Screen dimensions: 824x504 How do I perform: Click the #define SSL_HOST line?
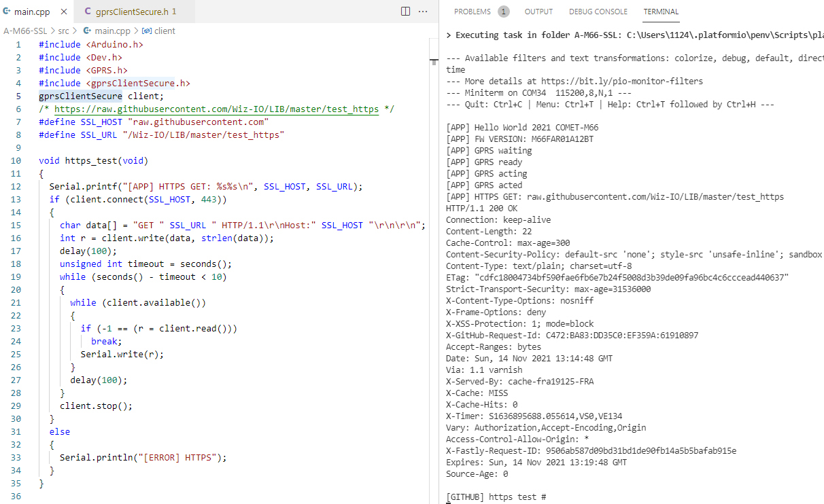[154, 122]
